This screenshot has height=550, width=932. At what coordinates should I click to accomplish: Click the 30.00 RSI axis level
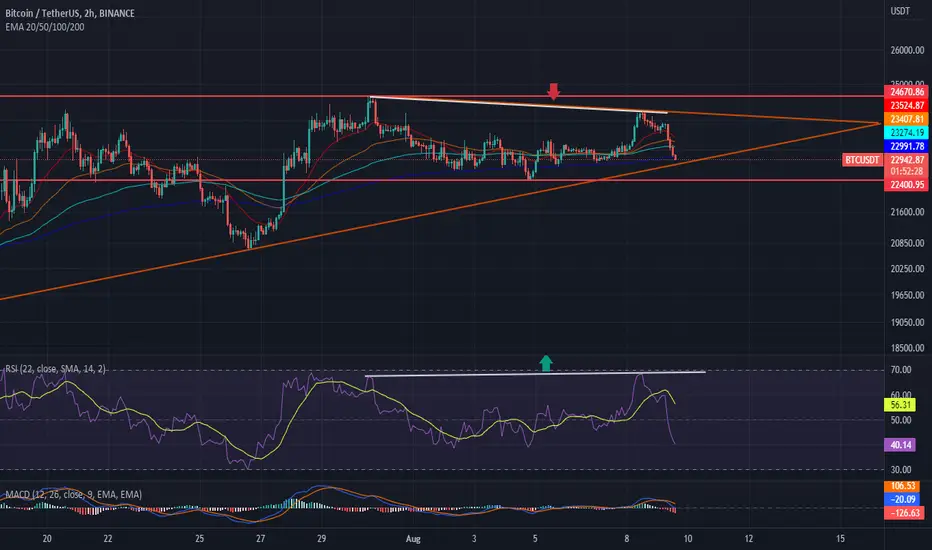901,470
